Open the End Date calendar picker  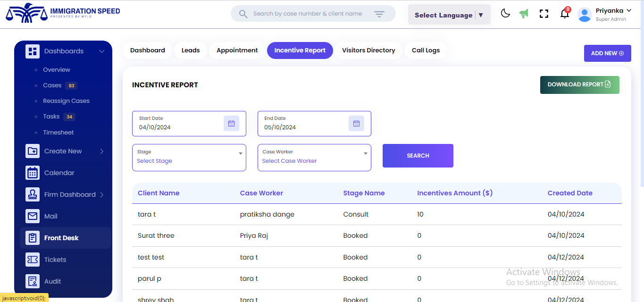coord(356,123)
